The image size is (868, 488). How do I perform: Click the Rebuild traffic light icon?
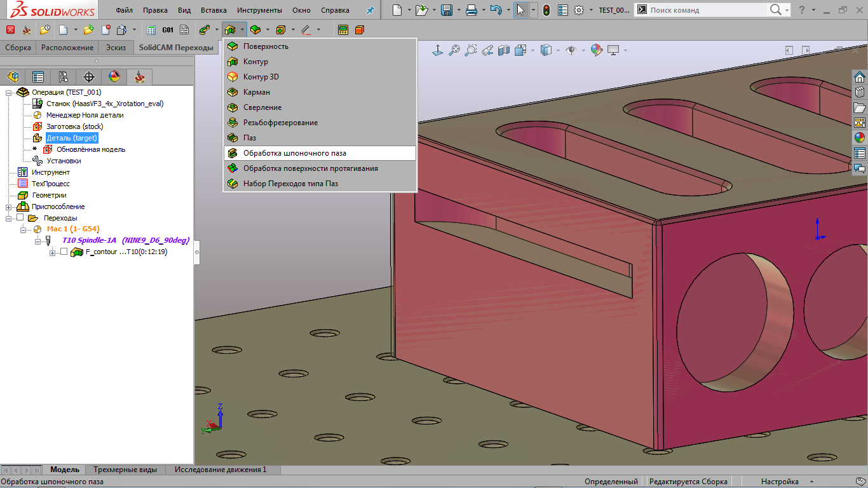point(546,10)
